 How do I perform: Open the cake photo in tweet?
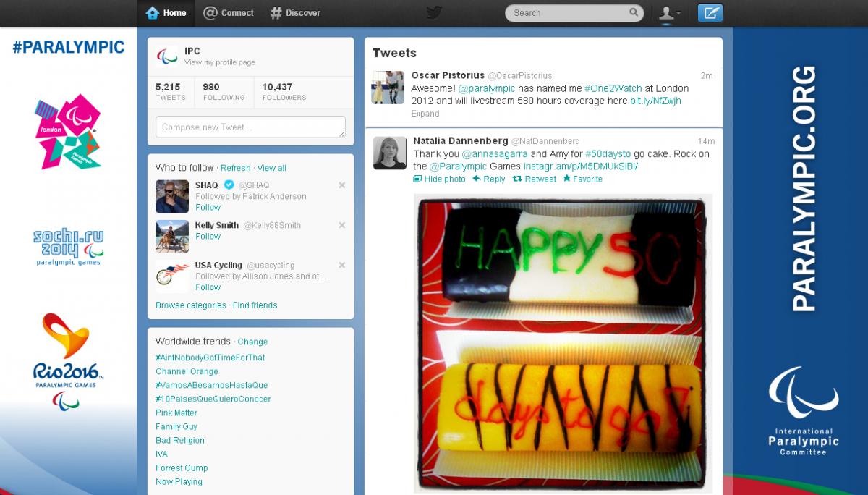click(563, 343)
